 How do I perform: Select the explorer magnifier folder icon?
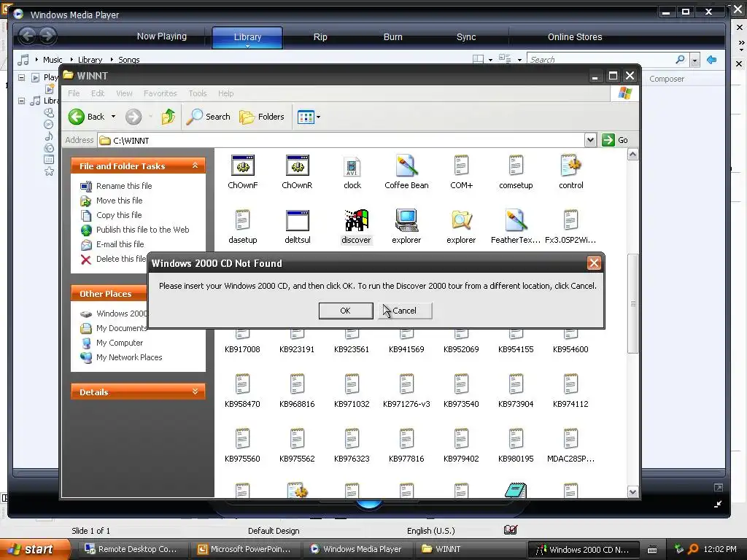coord(461,220)
